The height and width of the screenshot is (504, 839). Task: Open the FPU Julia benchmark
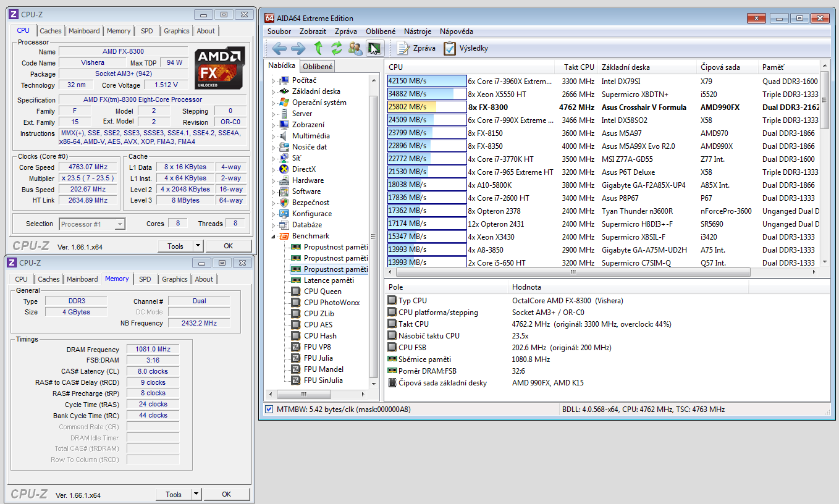pyautogui.click(x=318, y=358)
